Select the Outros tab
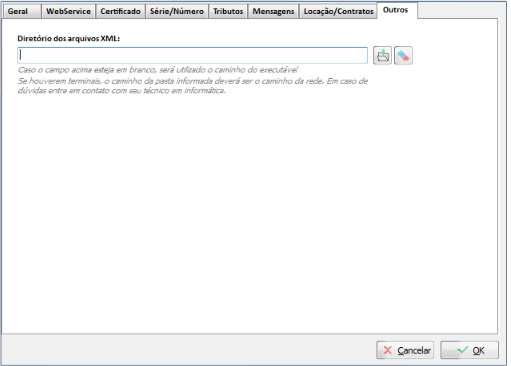 (x=397, y=10)
